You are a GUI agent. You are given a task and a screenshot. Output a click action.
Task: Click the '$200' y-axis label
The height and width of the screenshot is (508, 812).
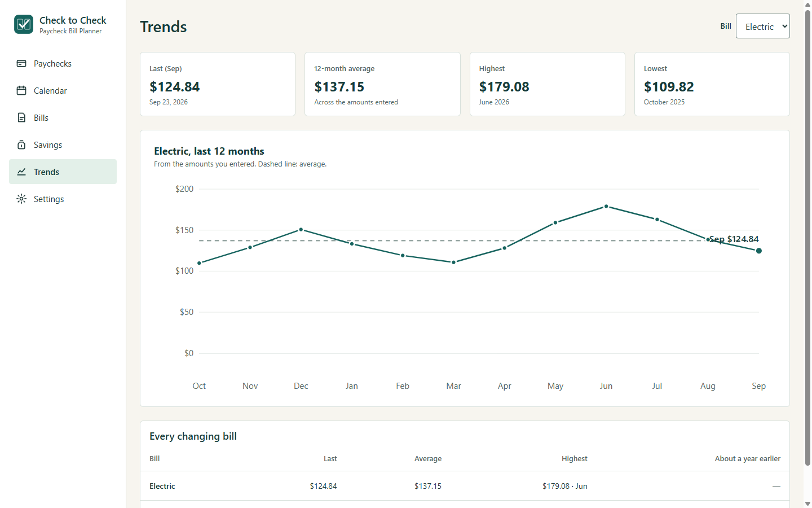click(184, 189)
